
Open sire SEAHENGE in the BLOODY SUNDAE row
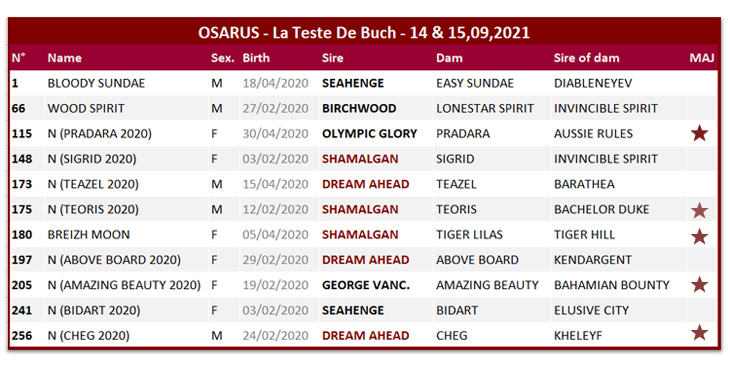click(x=353, y=83)
